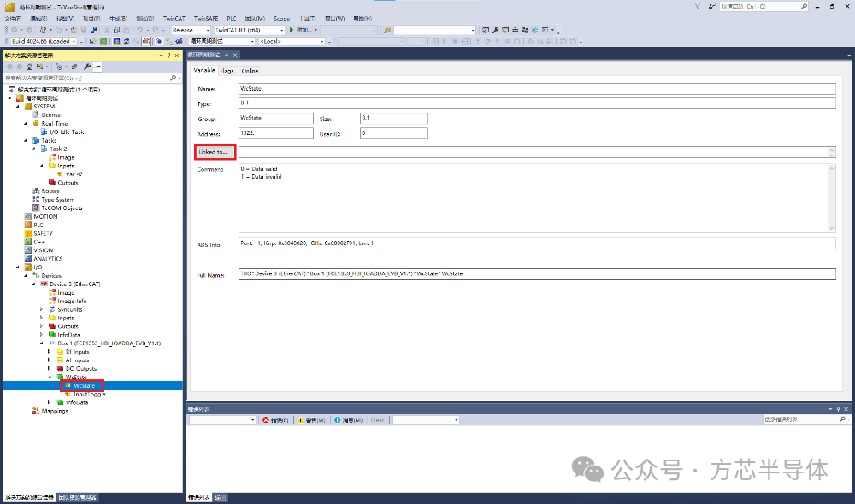Collapse the SYSTEM tree node
Image resolution: width=855 pixels, height=504 pixels.
point(18,107)
